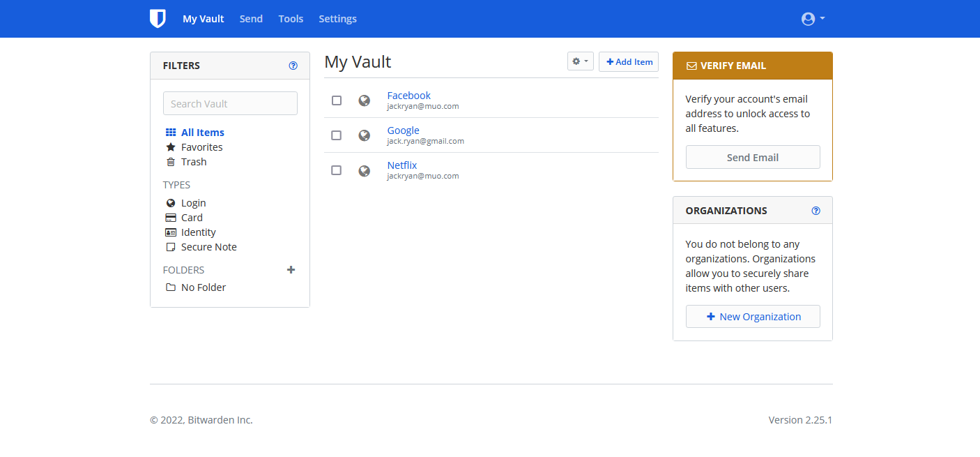Image resolution: width=980 pixels, height=457 pixels.
Task: Open the Filters help question-mark icon
Action: pyautogui.click(x=293, y=66)
